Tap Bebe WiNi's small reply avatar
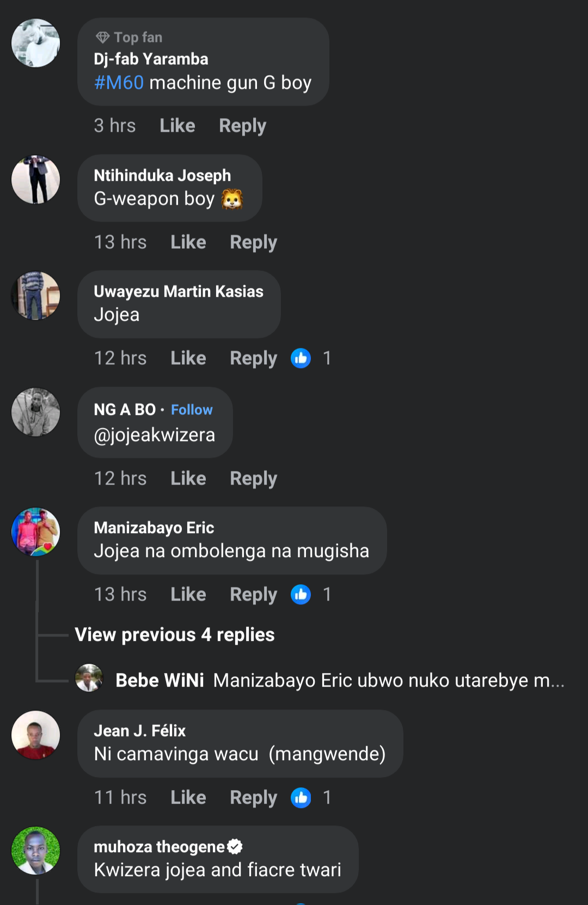 (89, 678)
